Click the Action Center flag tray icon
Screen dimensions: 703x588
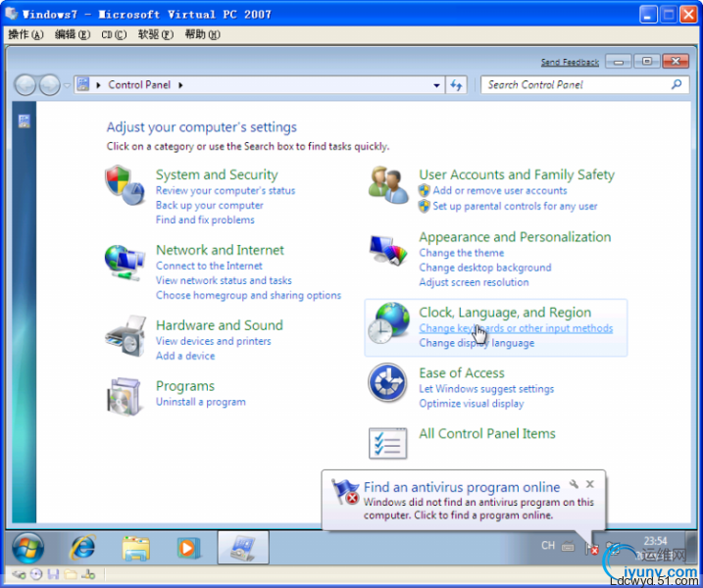tap(591, 548)
